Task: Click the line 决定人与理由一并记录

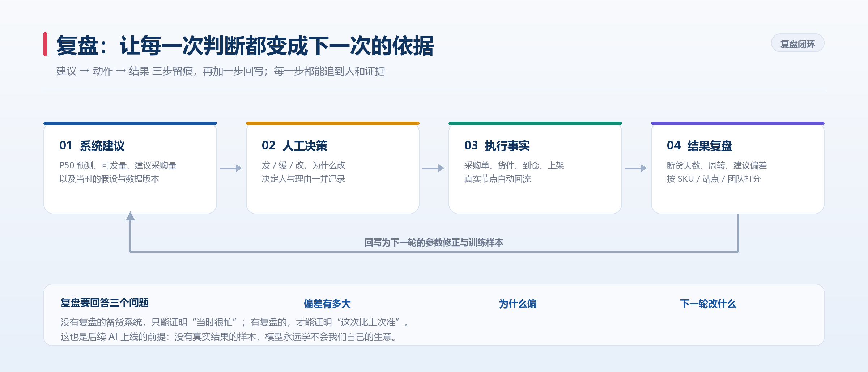Action: point(303,179)
